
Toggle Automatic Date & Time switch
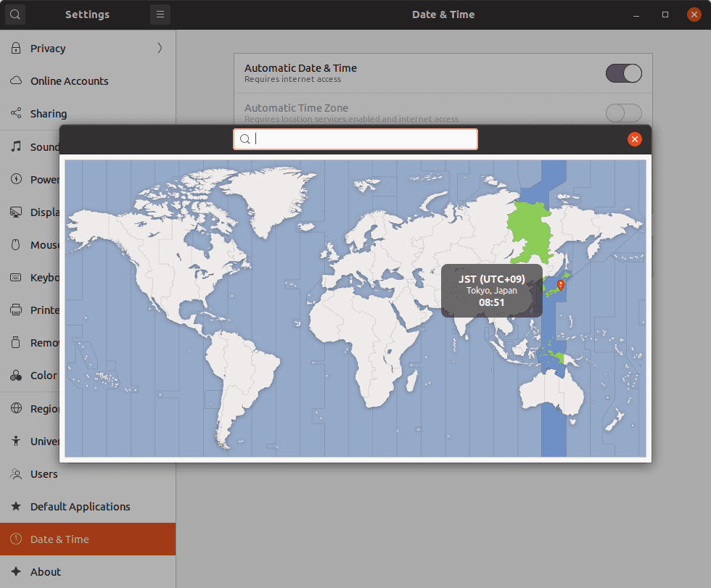tap(623, 73)
